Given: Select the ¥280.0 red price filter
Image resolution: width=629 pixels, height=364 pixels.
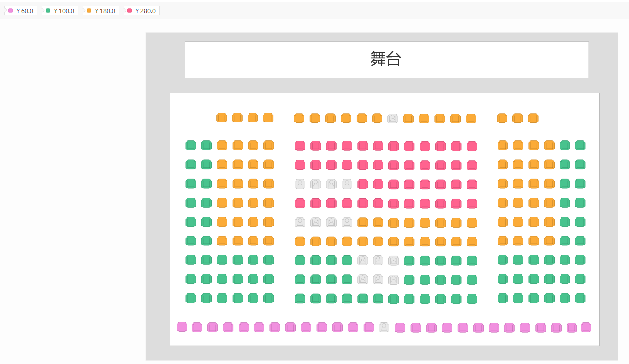Looking at the screenshot, I should pos(141,11).
